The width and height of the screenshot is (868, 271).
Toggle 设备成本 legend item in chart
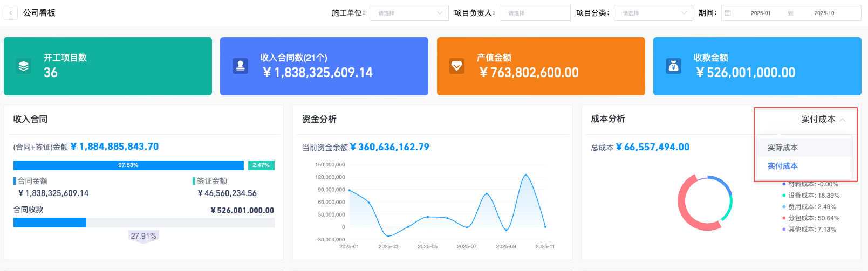tap(813, 196)
